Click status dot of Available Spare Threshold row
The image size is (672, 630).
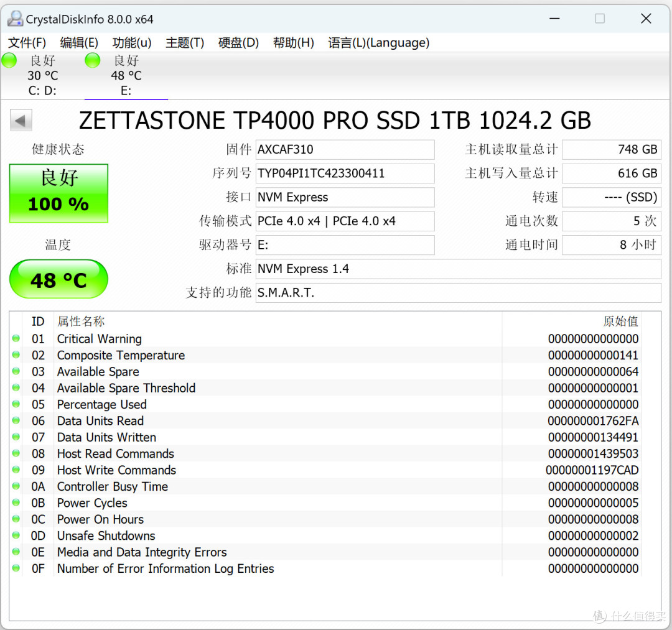(x=16, y=387)
